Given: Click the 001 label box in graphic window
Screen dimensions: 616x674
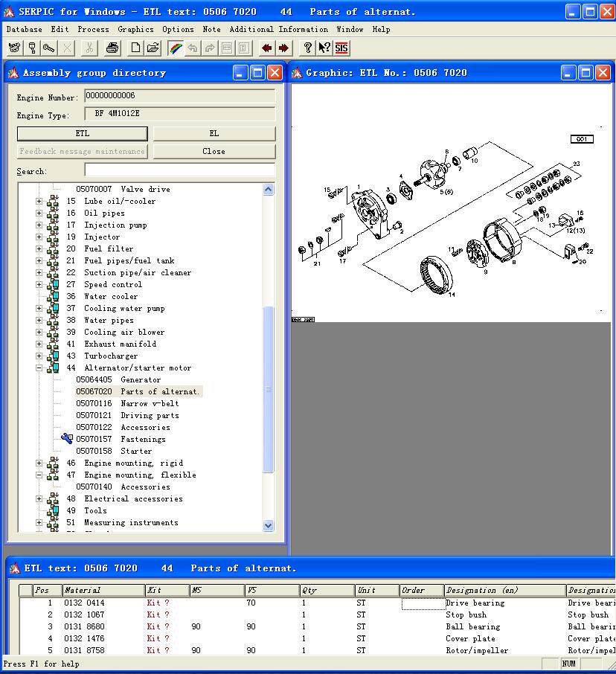Looking at the screenshot, I should tap(582, 139).
